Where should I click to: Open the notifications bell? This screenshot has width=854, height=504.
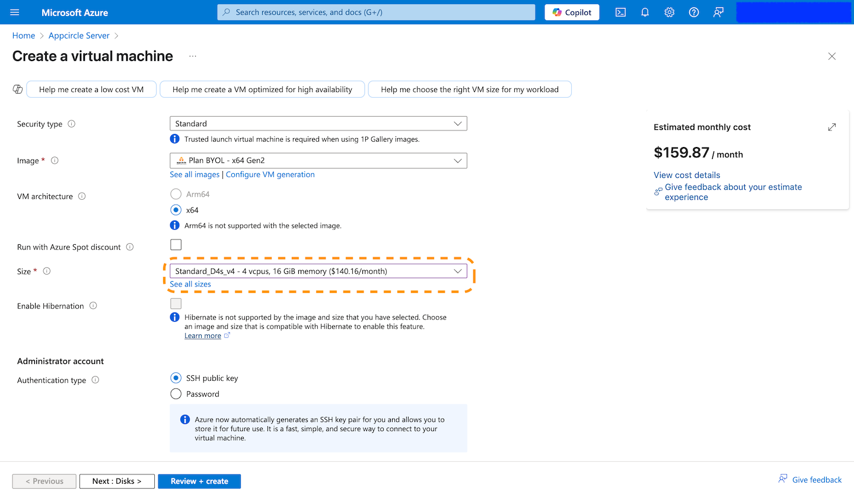(645, 12)
